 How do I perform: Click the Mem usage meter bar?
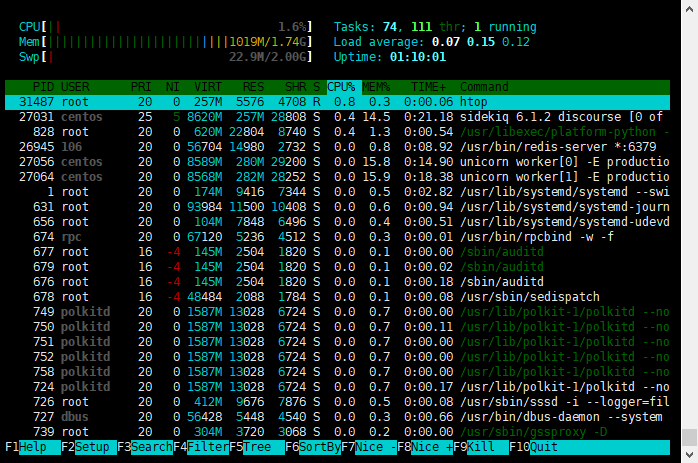tap(165, 42)
